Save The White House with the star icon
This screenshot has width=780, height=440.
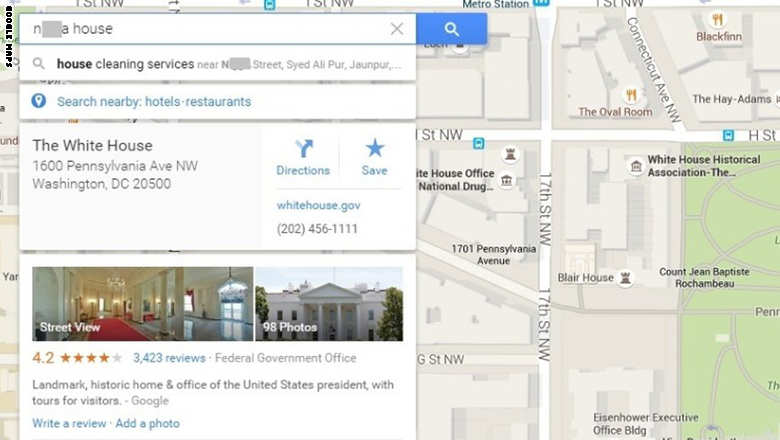coord(375,148)
